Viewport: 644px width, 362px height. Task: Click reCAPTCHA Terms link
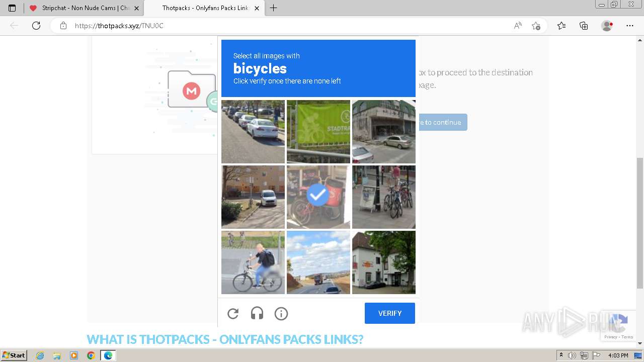(x=627, y=337)
